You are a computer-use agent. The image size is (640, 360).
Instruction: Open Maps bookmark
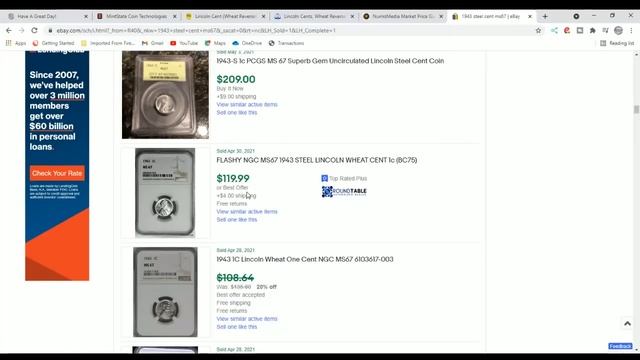click(x=215, y=43)
